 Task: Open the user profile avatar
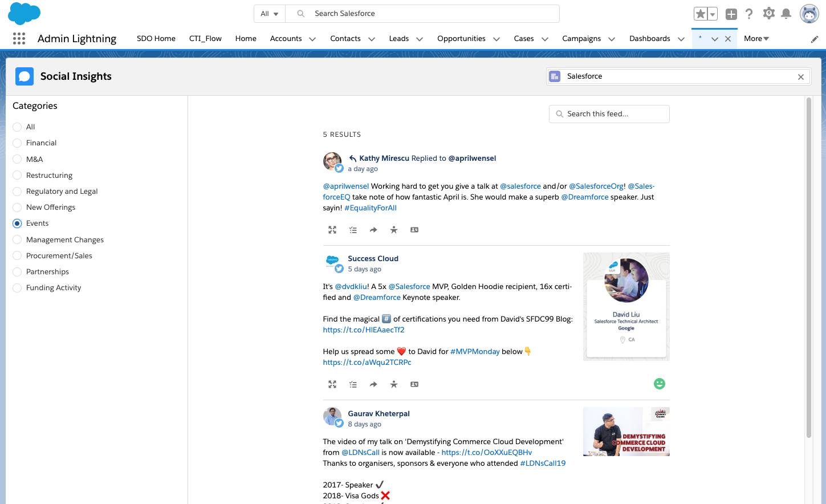pos(809,14)
